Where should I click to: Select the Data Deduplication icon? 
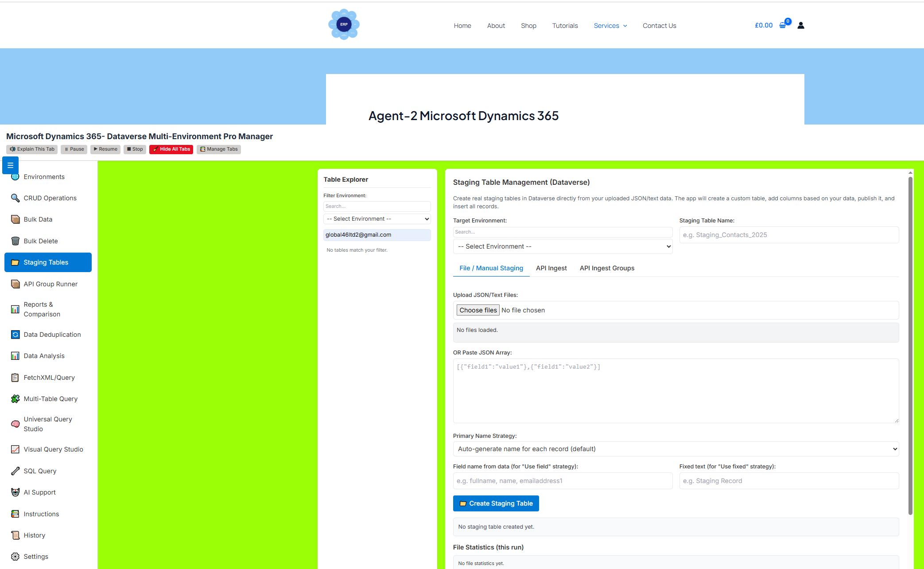16,335
